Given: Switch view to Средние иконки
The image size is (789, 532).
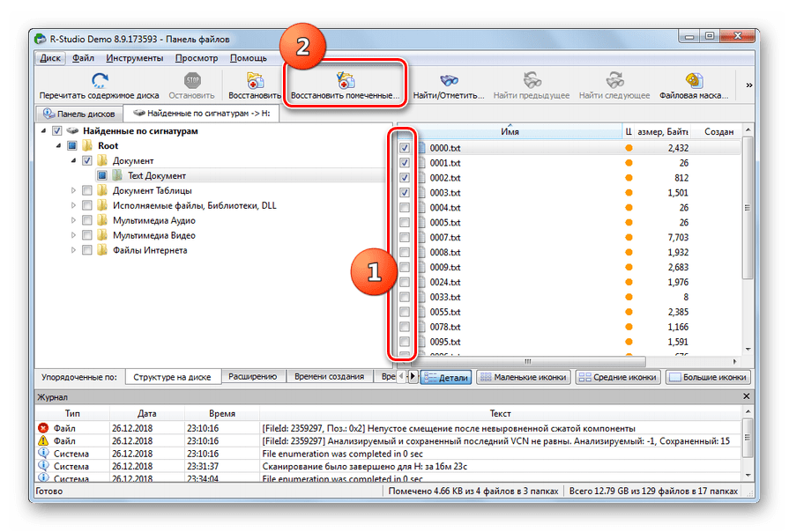Looking at the screenshot, I should coord(618,377).
